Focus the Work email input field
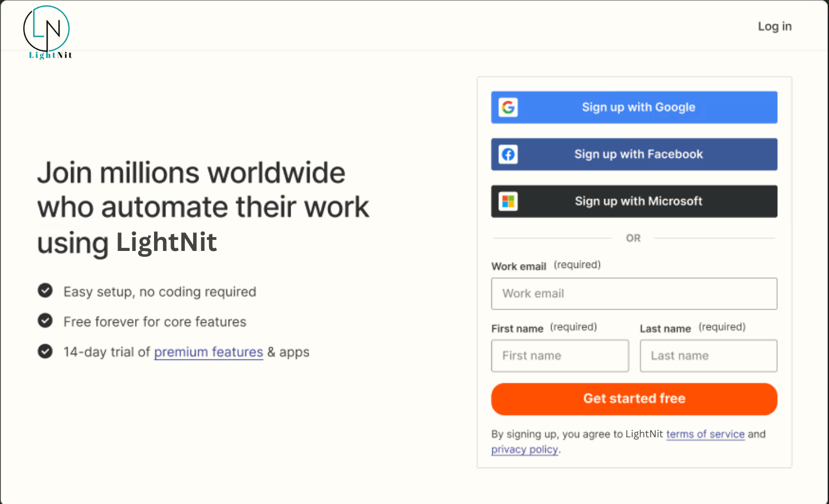829x504 pixels. (x=634, y=294)
